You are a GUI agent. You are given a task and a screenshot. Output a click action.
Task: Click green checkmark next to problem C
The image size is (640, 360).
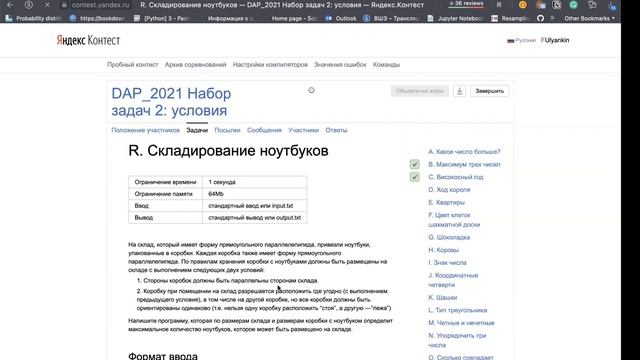(414, 177)
